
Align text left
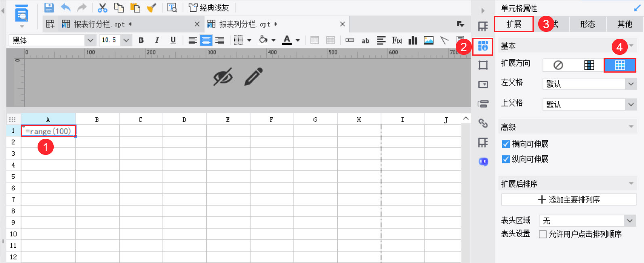193,40
